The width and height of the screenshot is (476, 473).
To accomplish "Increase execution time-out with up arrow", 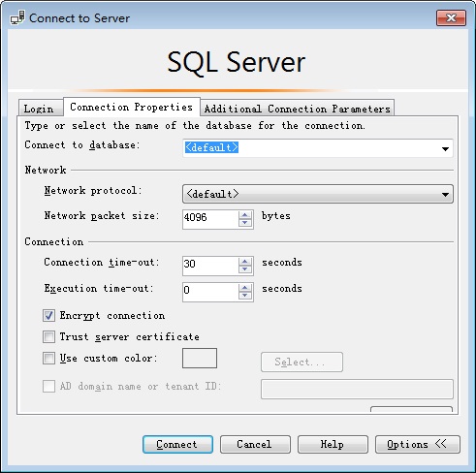I will (245, 288).
